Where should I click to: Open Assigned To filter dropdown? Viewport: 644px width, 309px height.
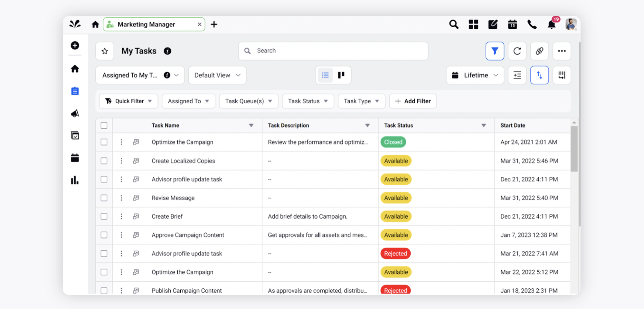tap(188, 101)
